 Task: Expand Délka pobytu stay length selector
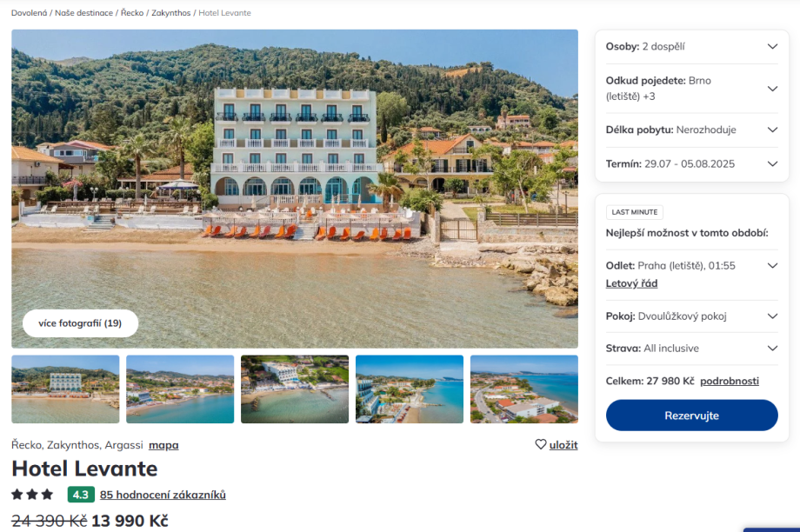(772, 130)
